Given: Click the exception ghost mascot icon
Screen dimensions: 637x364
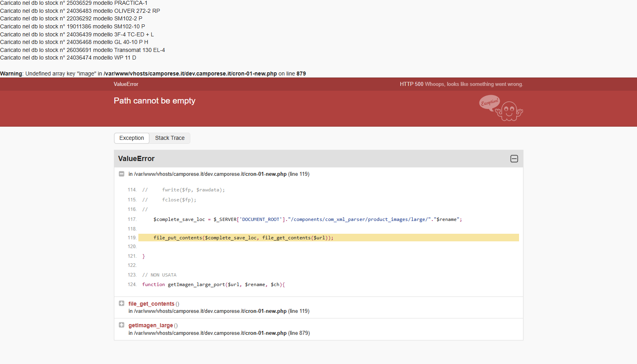Looking at the screenshot, I should click(x=501, y=108).
